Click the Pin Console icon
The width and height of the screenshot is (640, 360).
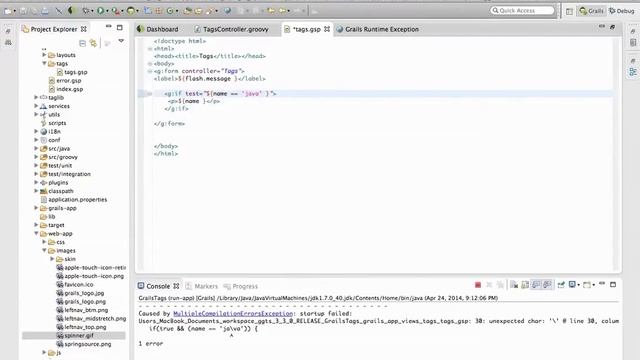click(561, 285)
